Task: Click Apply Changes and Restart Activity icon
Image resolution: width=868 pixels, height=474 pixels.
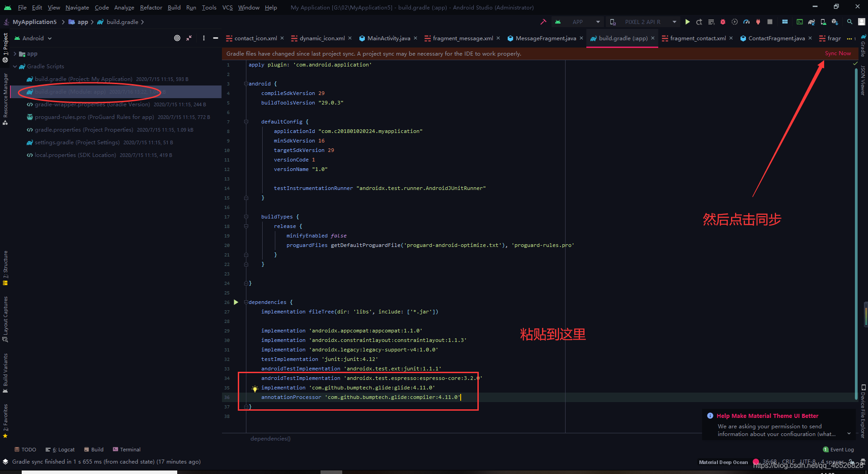Action: pyautogui.click(x=699, y=22)
